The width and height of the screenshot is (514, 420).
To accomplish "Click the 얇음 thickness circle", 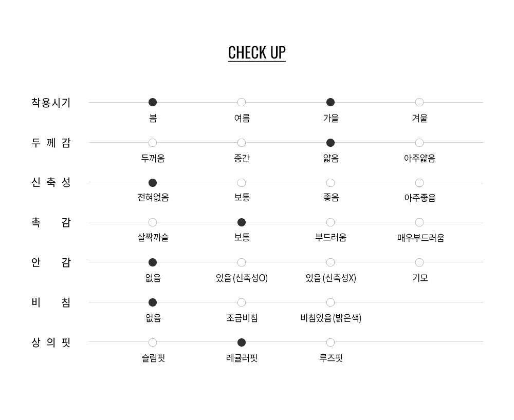I will click(331, 143).
